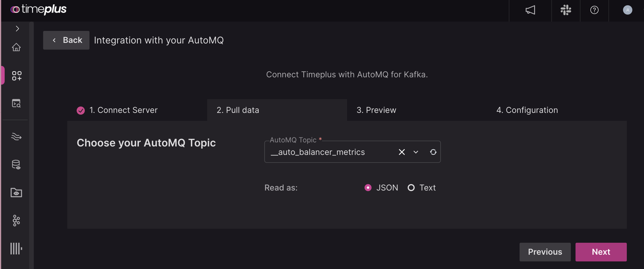
Task: Click the Slack community icon
Action: pyautogui.click(x=566, y=10)
